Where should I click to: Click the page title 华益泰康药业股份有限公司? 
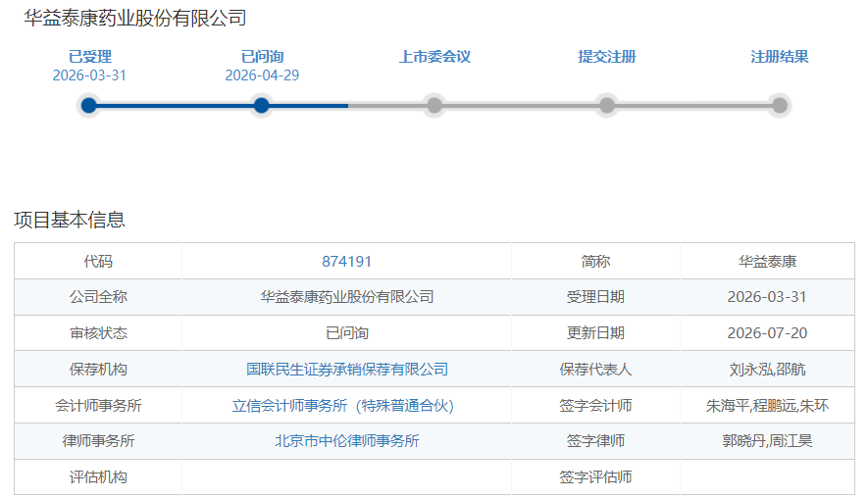pos(135,19)
